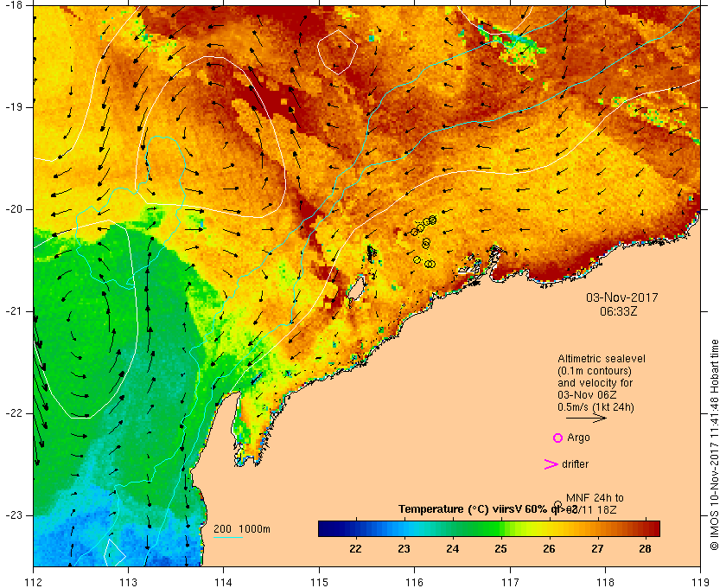Click the dark red end of temperature colorbar
The height and width of the screenshot is (588, 726).
point(654,528)
